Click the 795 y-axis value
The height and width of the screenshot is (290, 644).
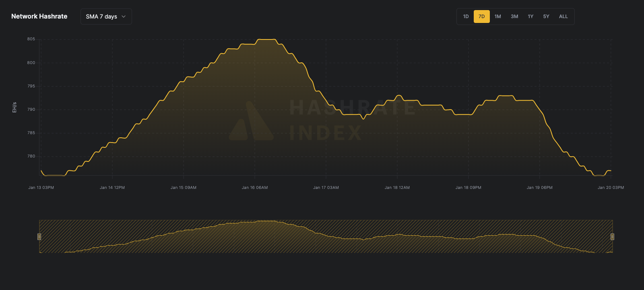pyautogui.click(x=31, y=86)
